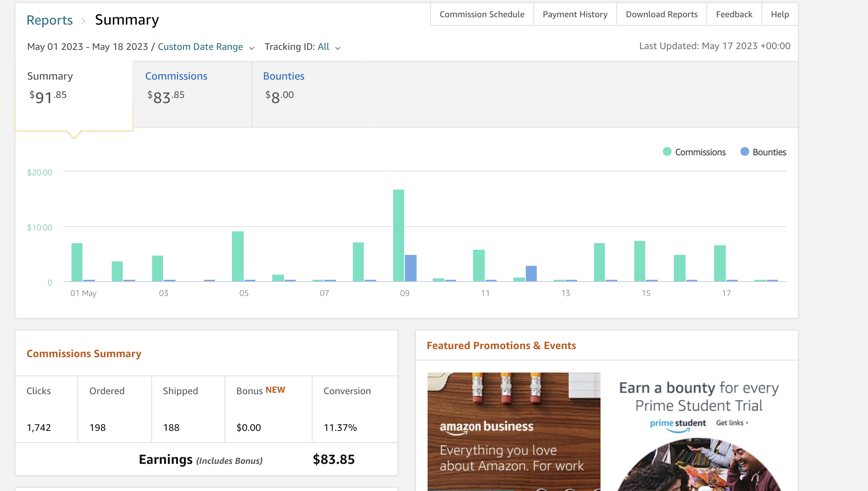
Task: Select the Bounties $8.00 tab
Action: coord(310,94)
